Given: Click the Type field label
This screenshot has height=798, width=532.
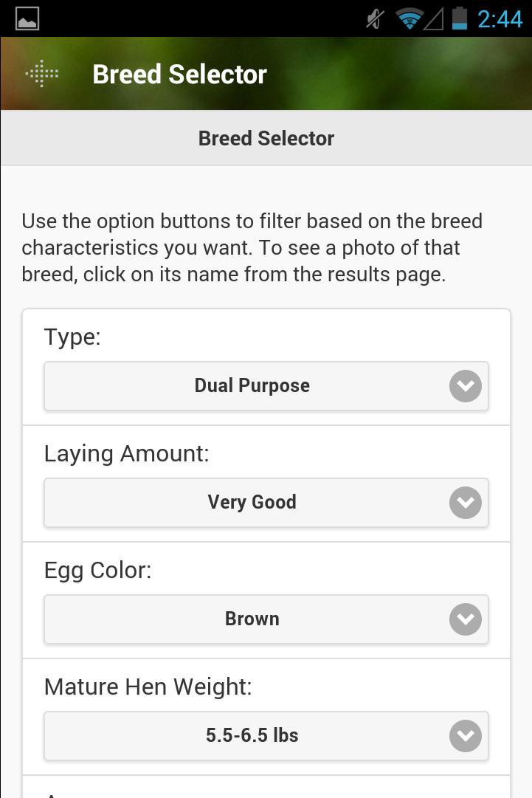Looking at the screenshot, I should [72, 337].
